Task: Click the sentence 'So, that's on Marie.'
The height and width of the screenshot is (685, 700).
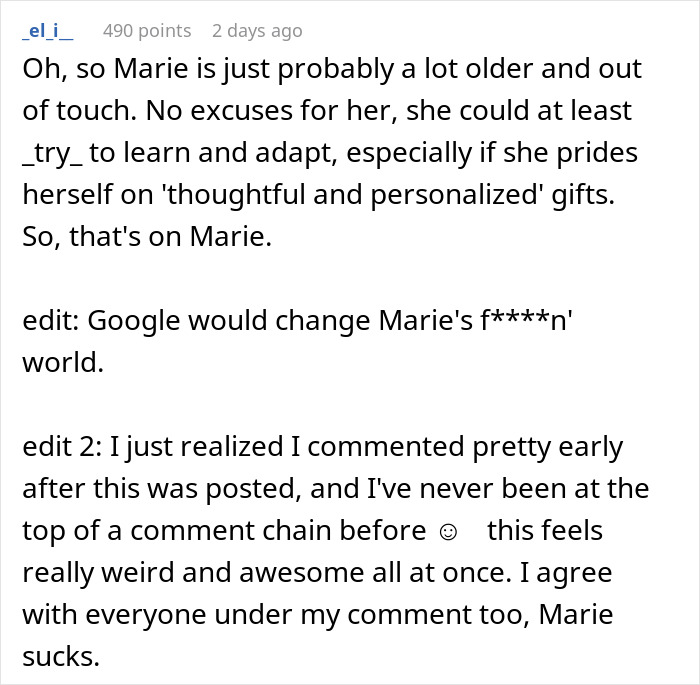Action: click(x=147, y=236)
